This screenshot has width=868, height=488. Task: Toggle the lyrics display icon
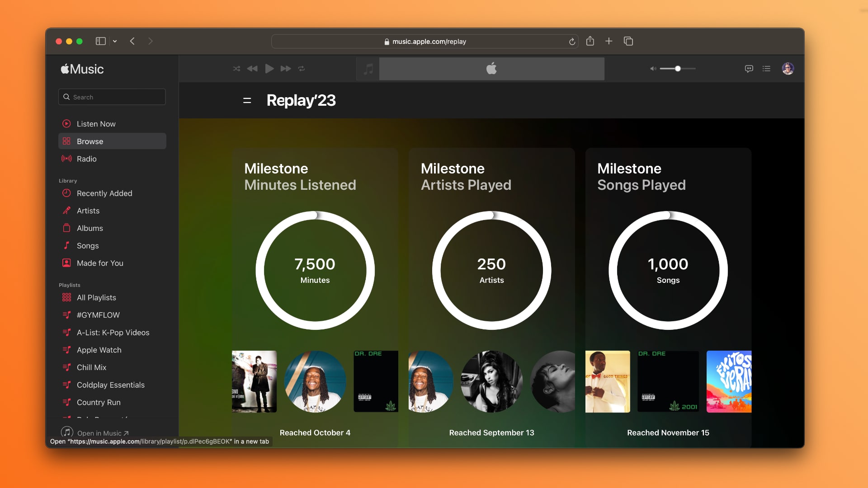coord(749,68)
